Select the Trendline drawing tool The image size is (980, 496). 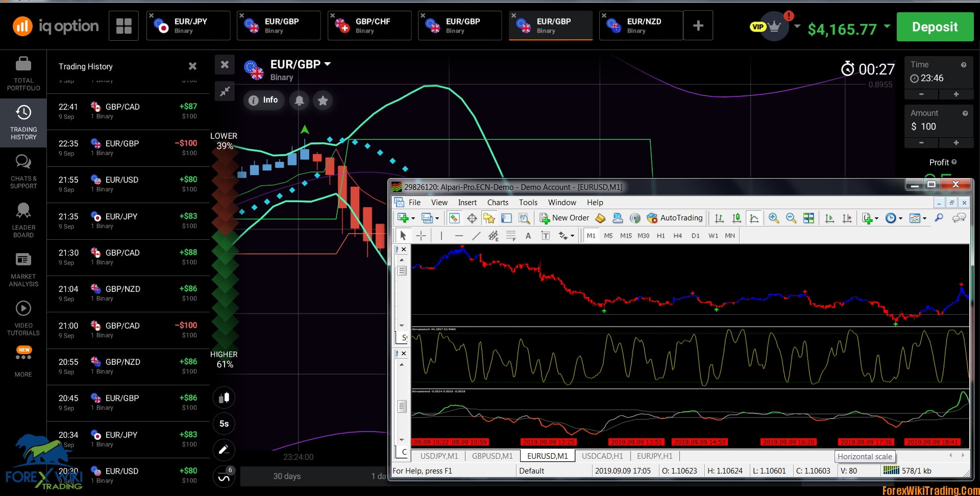[x=476, y=235]
